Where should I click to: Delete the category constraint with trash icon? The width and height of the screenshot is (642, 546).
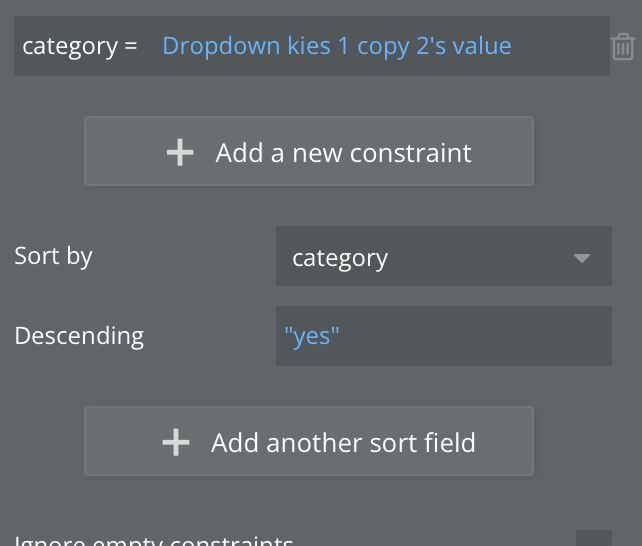coord(622,46)
